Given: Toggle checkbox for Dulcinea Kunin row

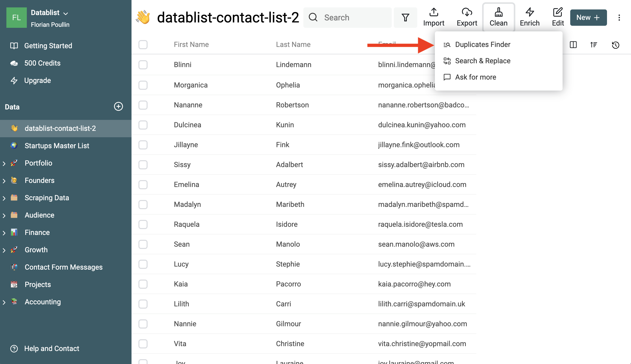Looking at the screenshot, I should (x=144, y=125).
